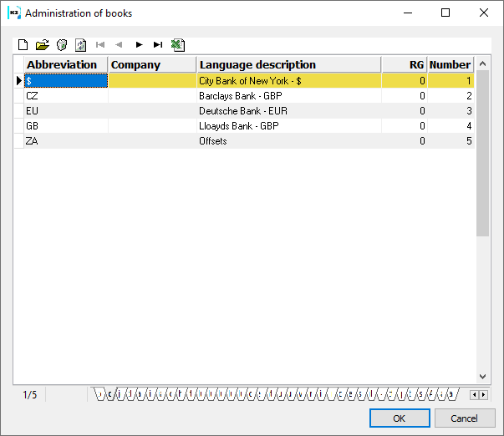Select the ZA abbreviation cell

tap(66, 141)
